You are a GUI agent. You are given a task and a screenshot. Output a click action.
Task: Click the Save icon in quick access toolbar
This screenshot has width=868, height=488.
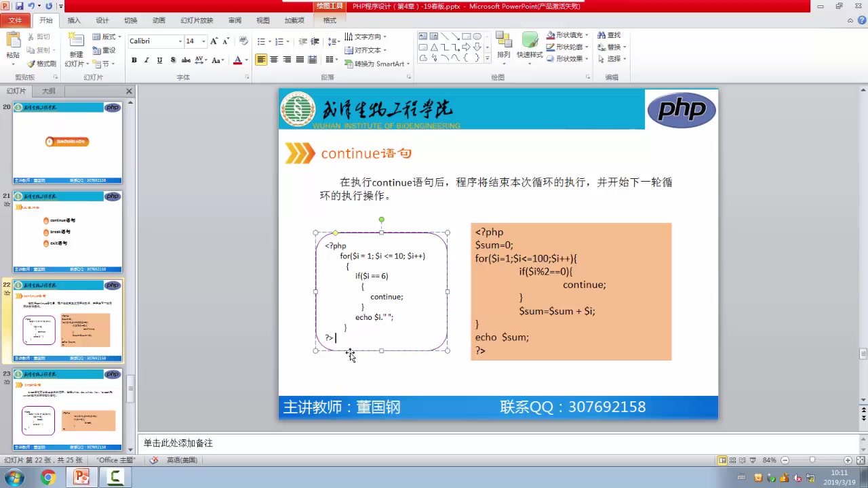19,6
